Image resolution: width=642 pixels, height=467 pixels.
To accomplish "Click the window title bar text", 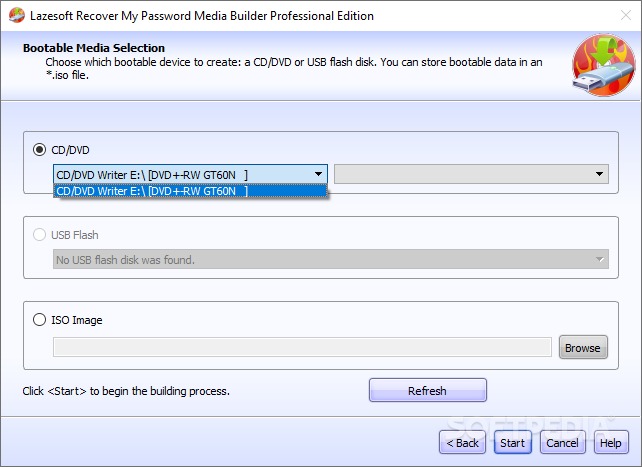I will (202, 16).
